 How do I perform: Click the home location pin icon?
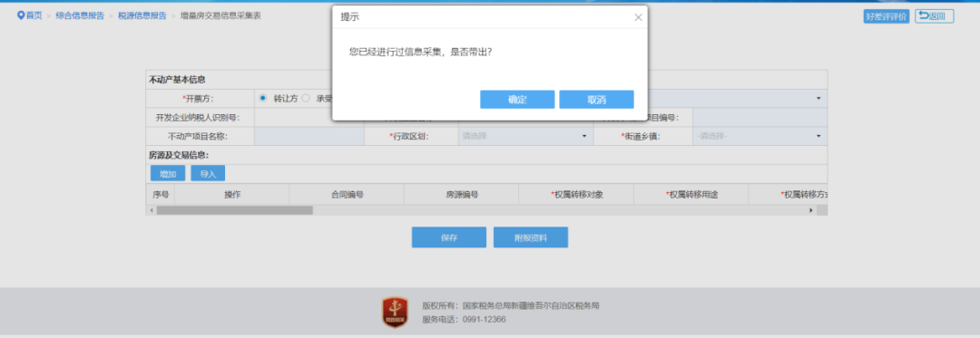point(21,15)
